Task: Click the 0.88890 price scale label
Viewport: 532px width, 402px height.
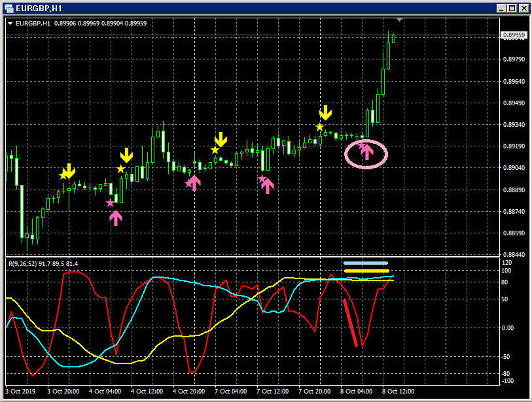Action: pyautogui.click(x=514, y=190)
